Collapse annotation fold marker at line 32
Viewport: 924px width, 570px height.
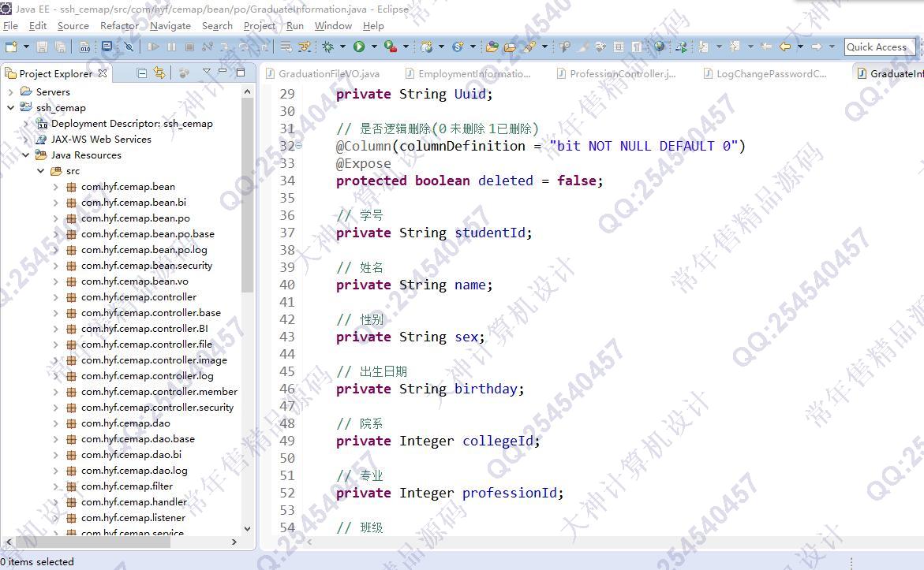pos(299,145)
